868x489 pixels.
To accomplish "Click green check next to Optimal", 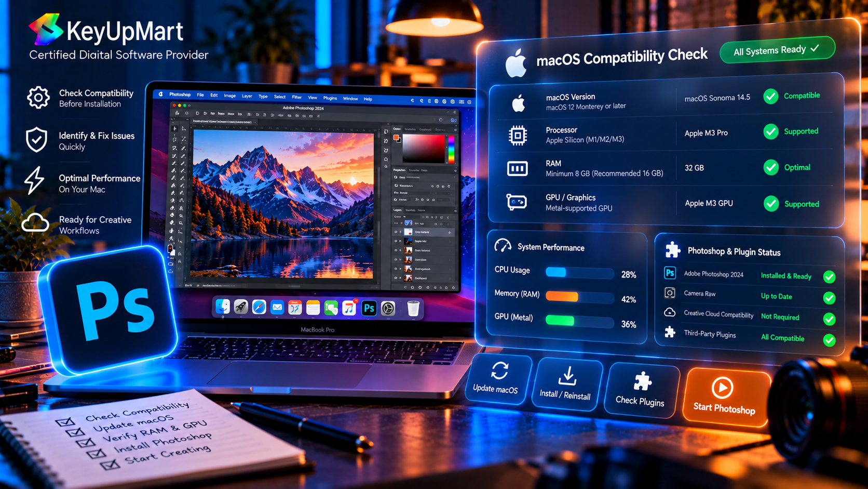I will click(771, 167).
